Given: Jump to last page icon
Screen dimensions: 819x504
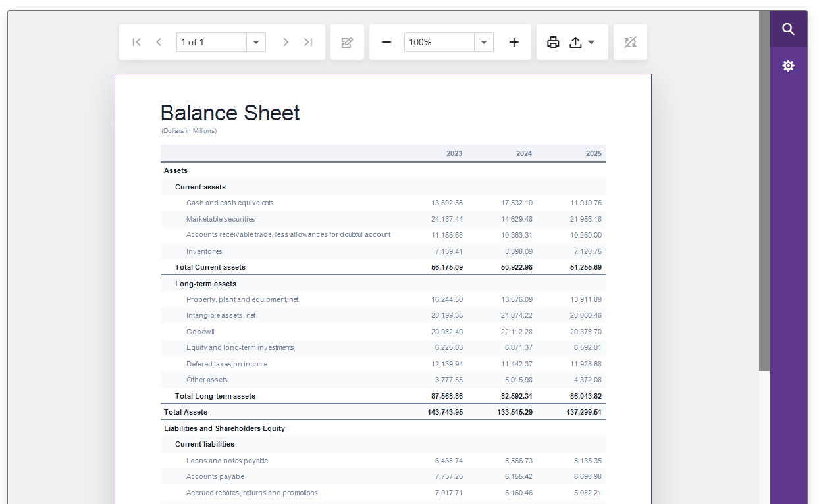Looking at the screenshot, I should pos(308,42).
